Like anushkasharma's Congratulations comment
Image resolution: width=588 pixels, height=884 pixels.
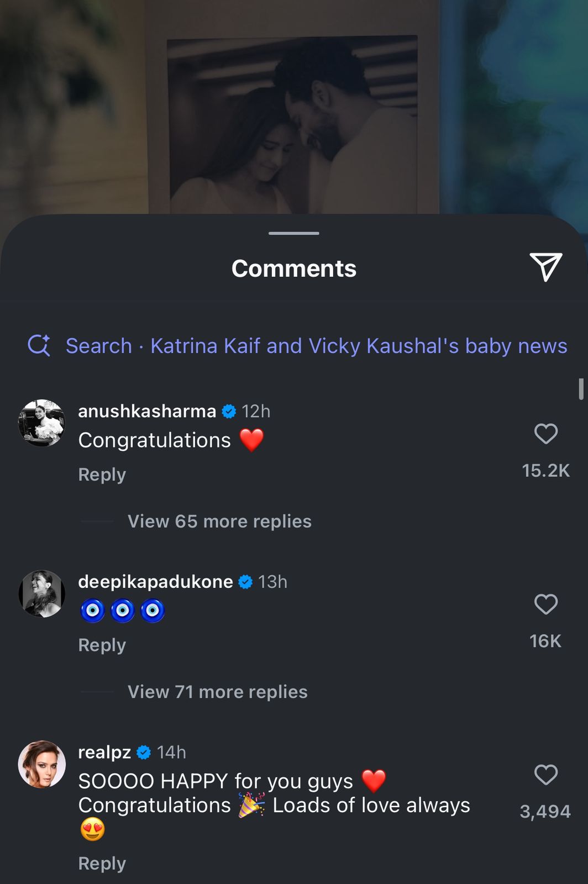click(x=545, y=434)
